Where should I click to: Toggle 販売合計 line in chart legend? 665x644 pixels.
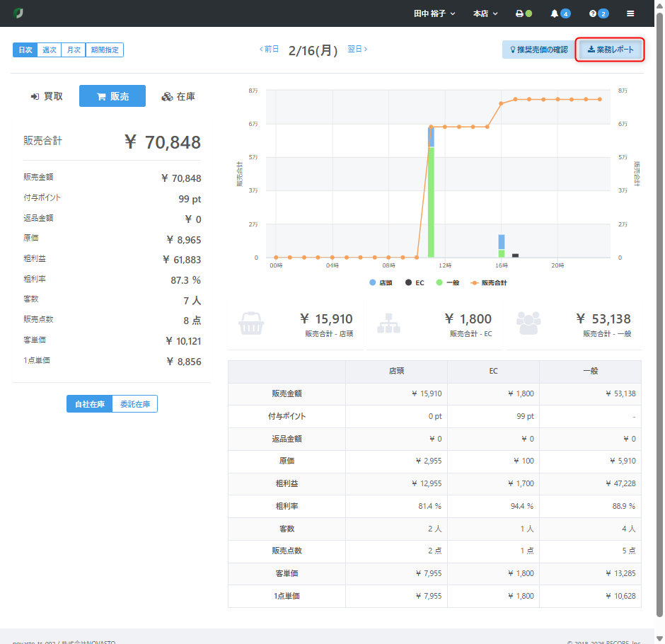point(489,282)
